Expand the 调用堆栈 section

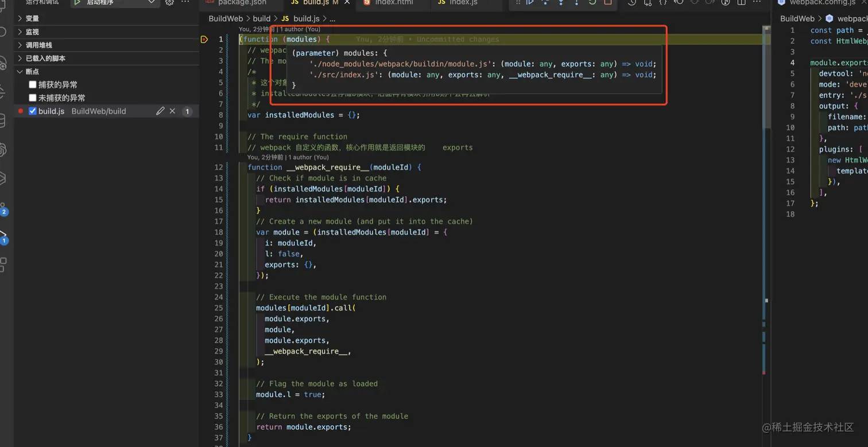[x=106, y=45]
